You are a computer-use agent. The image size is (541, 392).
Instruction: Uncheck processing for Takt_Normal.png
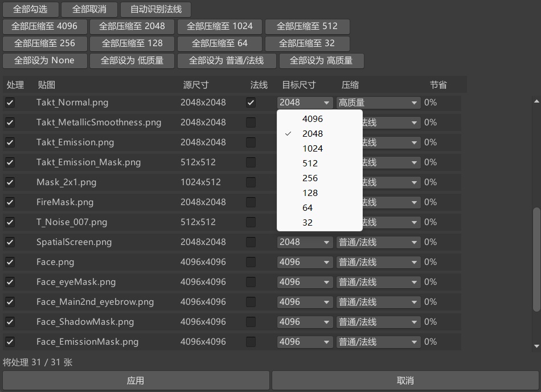10,103
